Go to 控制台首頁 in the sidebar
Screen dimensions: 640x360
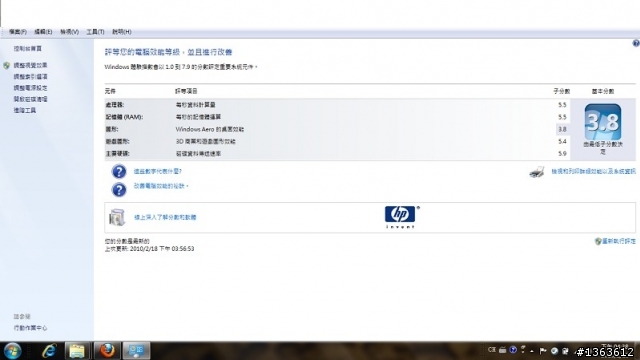[x=27, y=49]
